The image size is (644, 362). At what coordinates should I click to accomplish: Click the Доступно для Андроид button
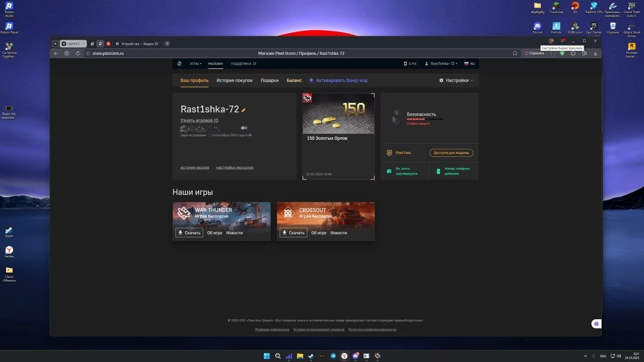451,153
